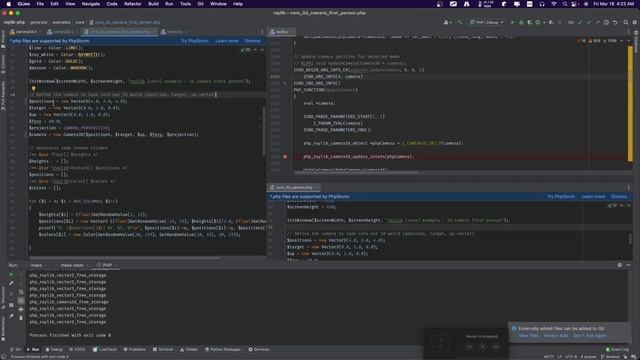Click 'Always Add' in Git notification
The image size is (640, 360).
pyautogui.click(x=556, y=336)
